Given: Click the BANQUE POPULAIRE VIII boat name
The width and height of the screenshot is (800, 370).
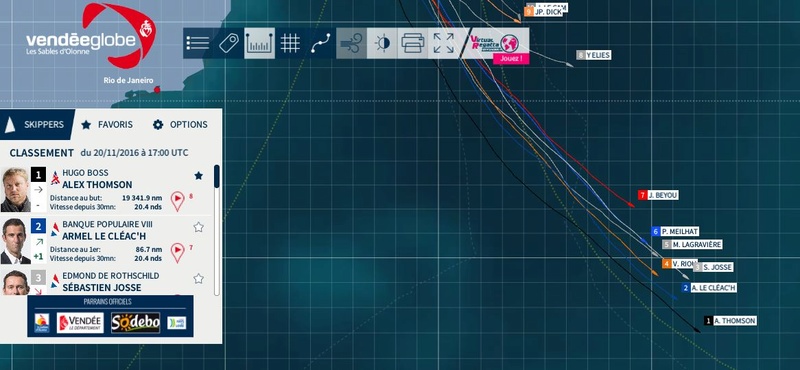Looking at the screenshot, I should tap(107, 225).
